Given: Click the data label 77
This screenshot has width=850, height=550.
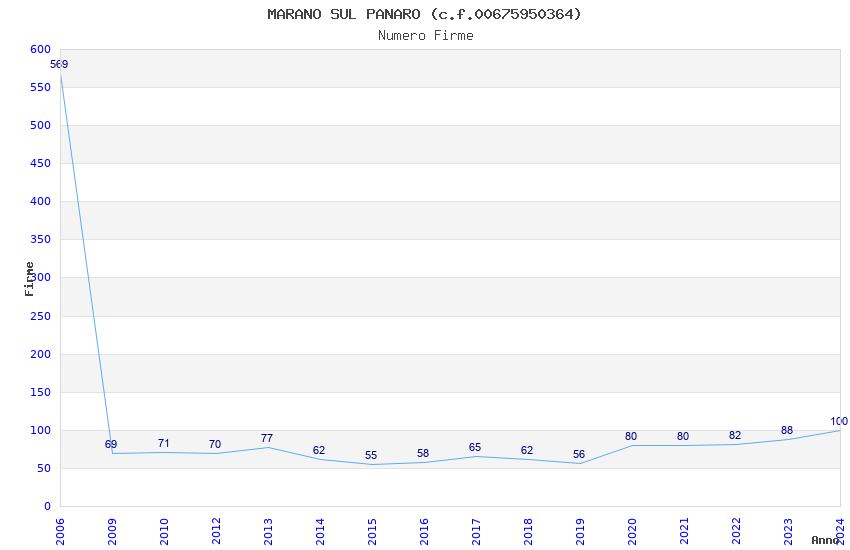Looking at the screenshot, I should (267, 438).
